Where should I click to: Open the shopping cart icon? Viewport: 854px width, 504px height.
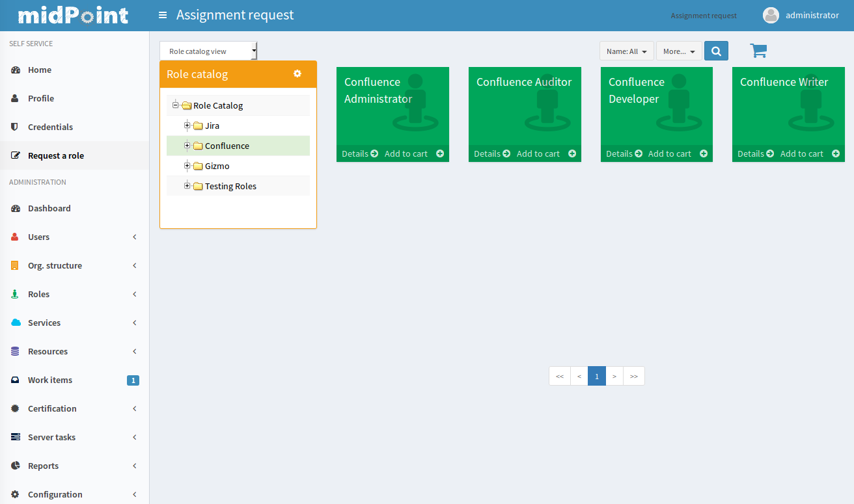[758, 51]
